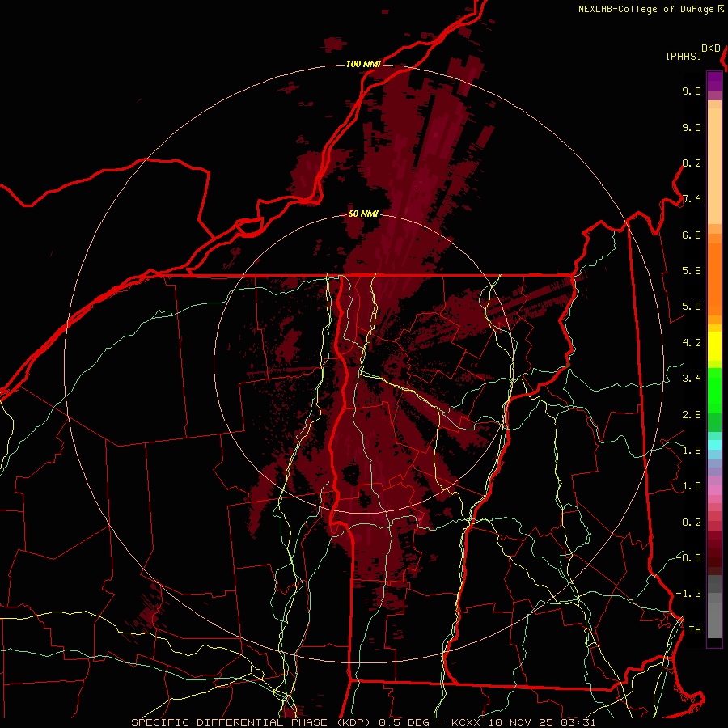Image resolution: width=728 pixels, height=728 pixels.
Task: Click the -1.3 value on color scale
Action: click(x=688, y=594)
